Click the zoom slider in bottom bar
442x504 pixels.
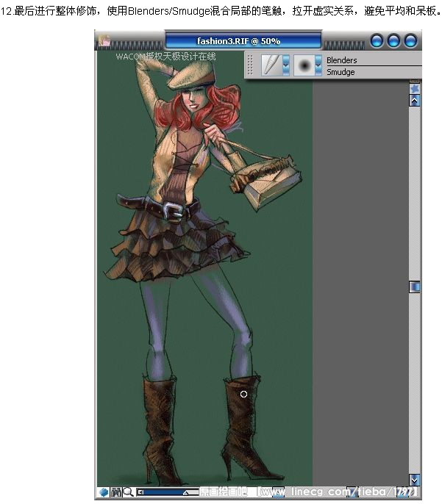tap(168, 492)
